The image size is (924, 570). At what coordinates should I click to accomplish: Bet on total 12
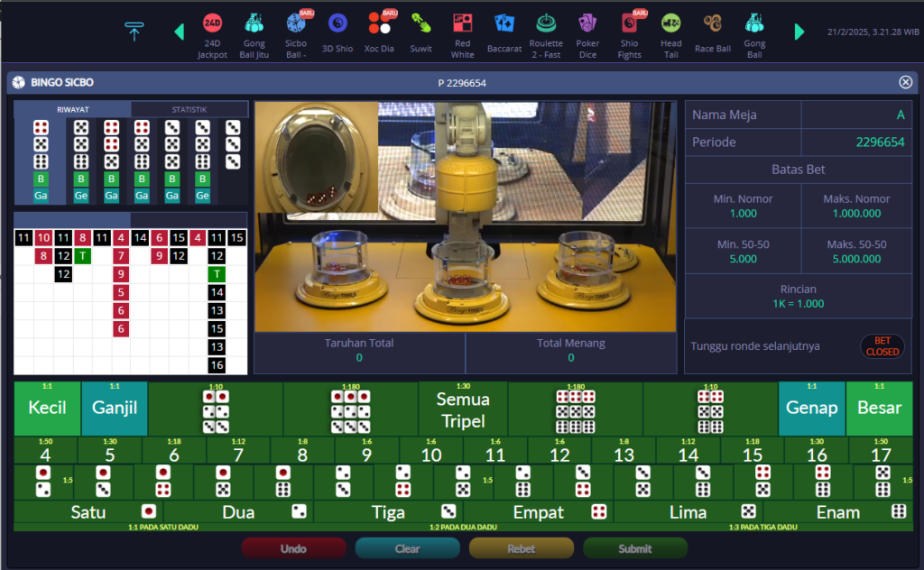(559, 450)
